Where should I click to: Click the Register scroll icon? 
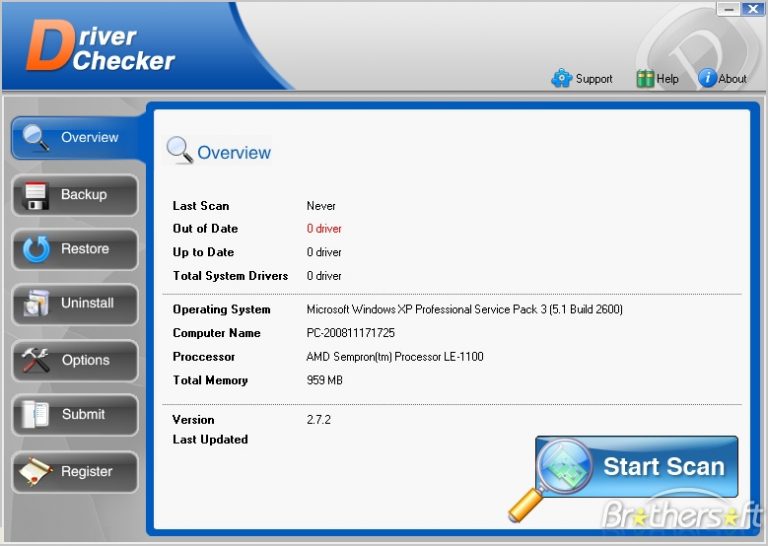[x=37, y=472]
